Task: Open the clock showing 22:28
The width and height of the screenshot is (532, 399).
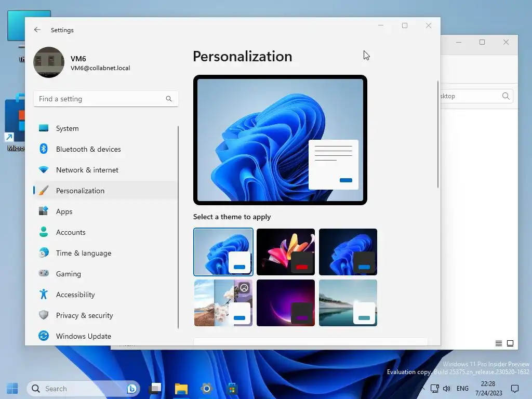Action: tap(488, 389)
